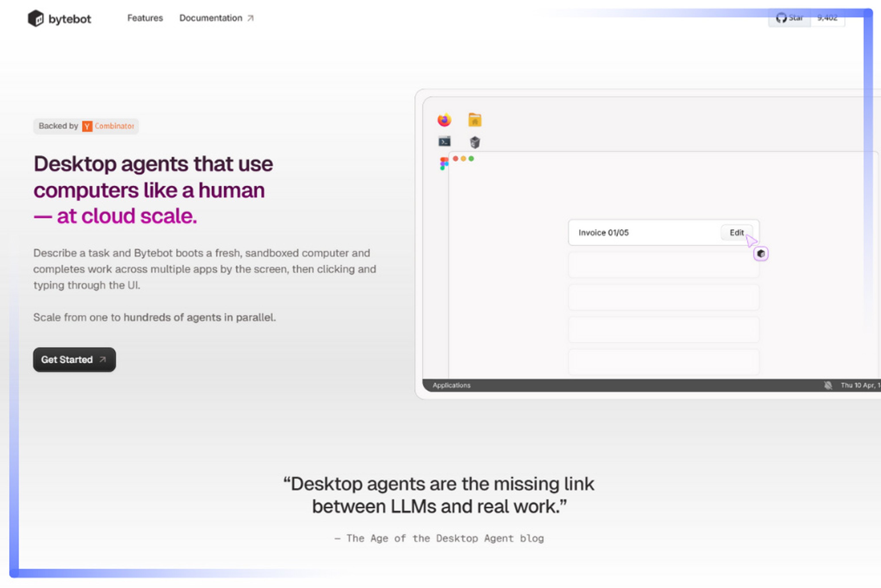
Task: Select the Invoice 01/05 row
Action: 638,232
